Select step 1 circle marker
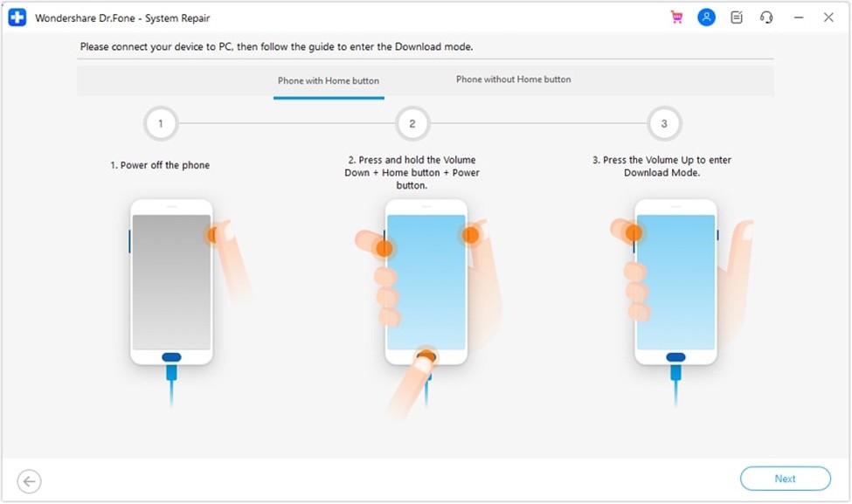The height and width of the screenshot is (504, 852). (x=160, y=124)
